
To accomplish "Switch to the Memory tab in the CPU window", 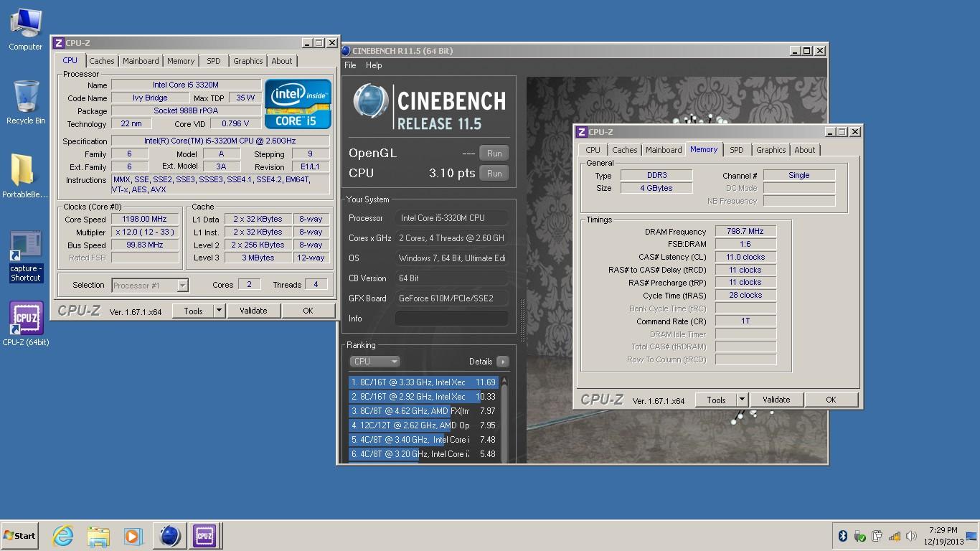I will [181, 61].
